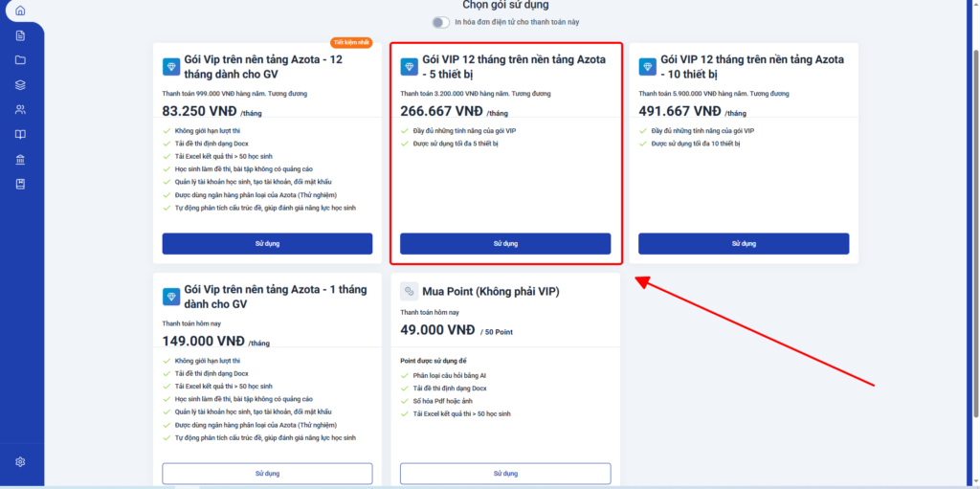Click the 49.000 VNĐ price
The image size is (980, 489).
pyautogui.click(x=437, y=331)
